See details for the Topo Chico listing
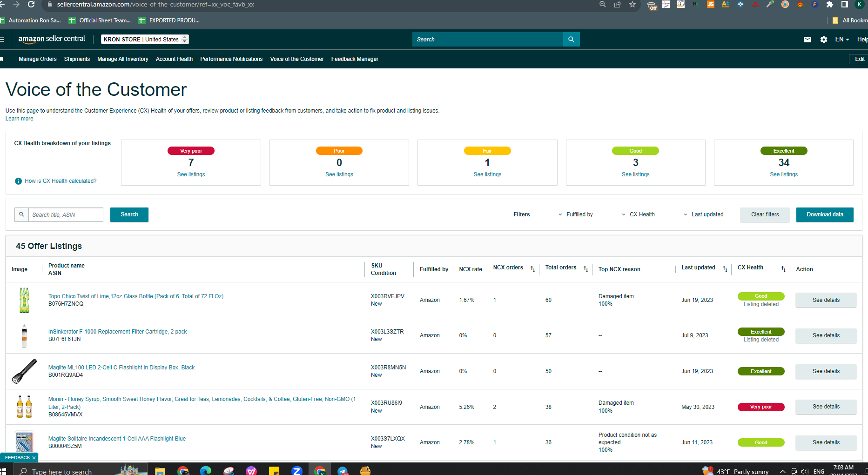The width and height of the screenshot is (868, 475). [826, 300]
